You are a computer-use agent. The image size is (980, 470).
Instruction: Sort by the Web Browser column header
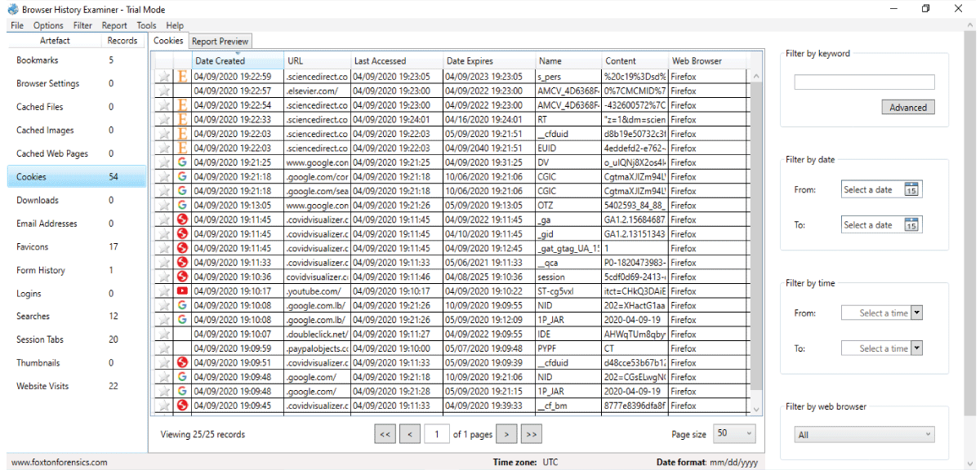tap(707, 61)
